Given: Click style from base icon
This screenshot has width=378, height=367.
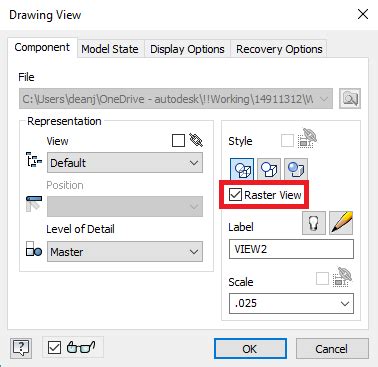Looking at the screenshot, I should click(308, 139).
